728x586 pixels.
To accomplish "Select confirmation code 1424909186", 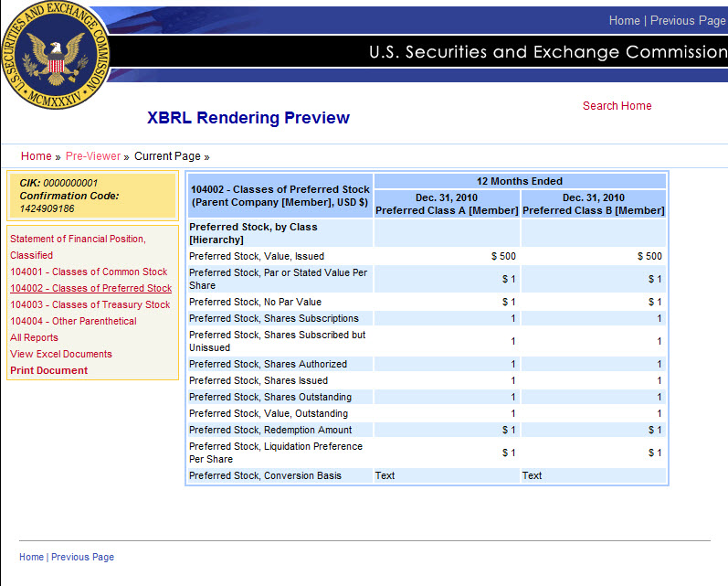I will (47, 208).
